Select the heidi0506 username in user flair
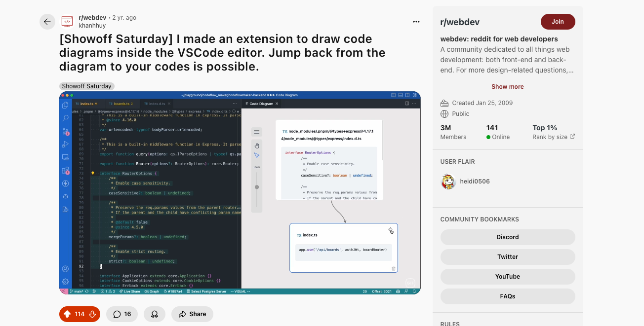Image resolution: width=644 pixels, height=326 pixels. tap(475, 181)
